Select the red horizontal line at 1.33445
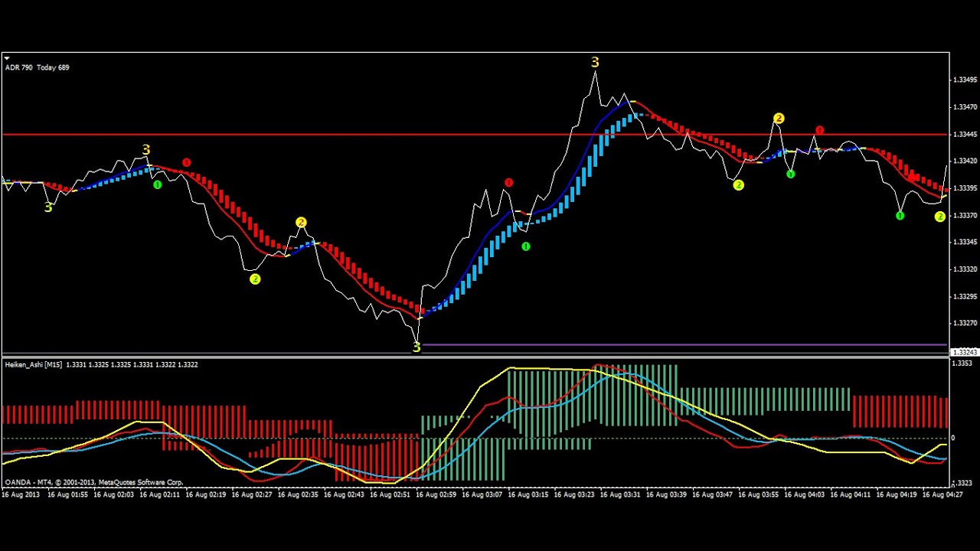Image resolution: width=980 pixels, height=551 pixels. click(x=475, y=135)
